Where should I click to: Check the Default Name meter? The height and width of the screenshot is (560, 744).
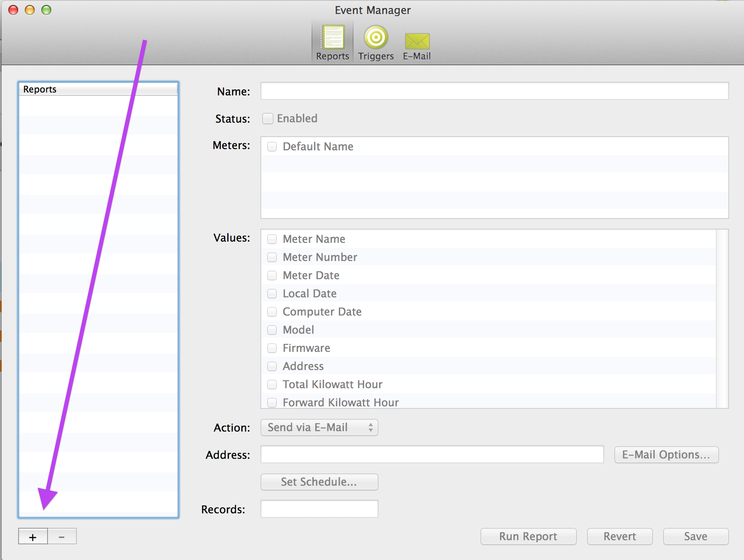point(272,147)
